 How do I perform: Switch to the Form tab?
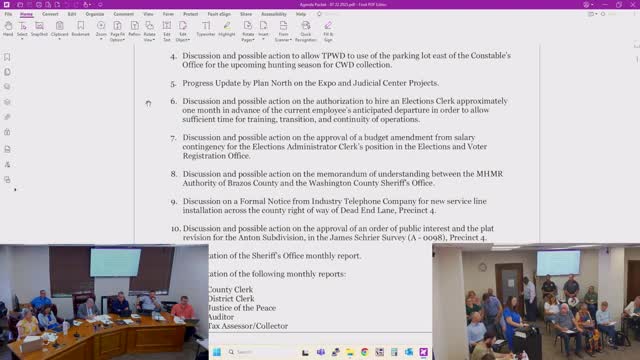click(x=168, y=14)
